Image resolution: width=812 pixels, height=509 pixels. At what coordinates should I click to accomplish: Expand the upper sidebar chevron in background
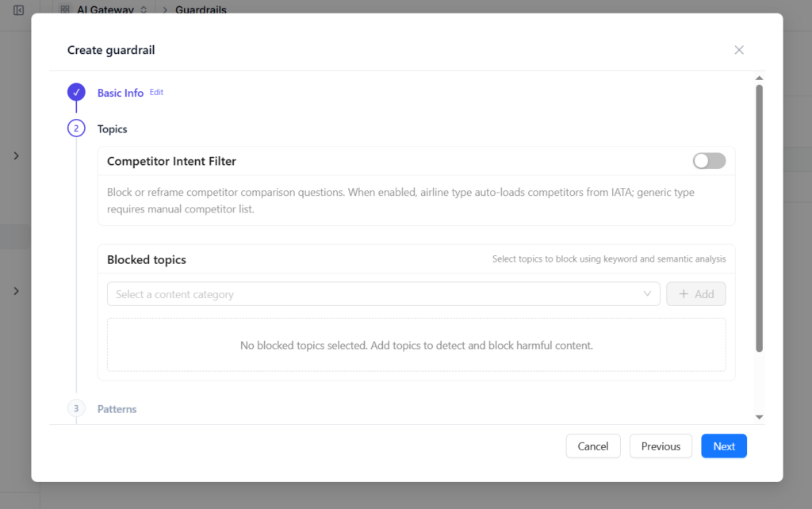coord(16,155)
